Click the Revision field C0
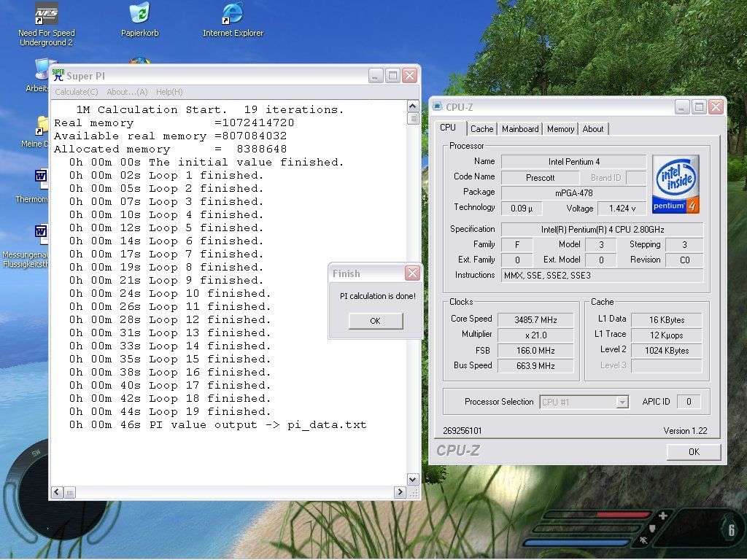Image resolution: width=747 pixels, height=560 pixels. tap(684, 260)
